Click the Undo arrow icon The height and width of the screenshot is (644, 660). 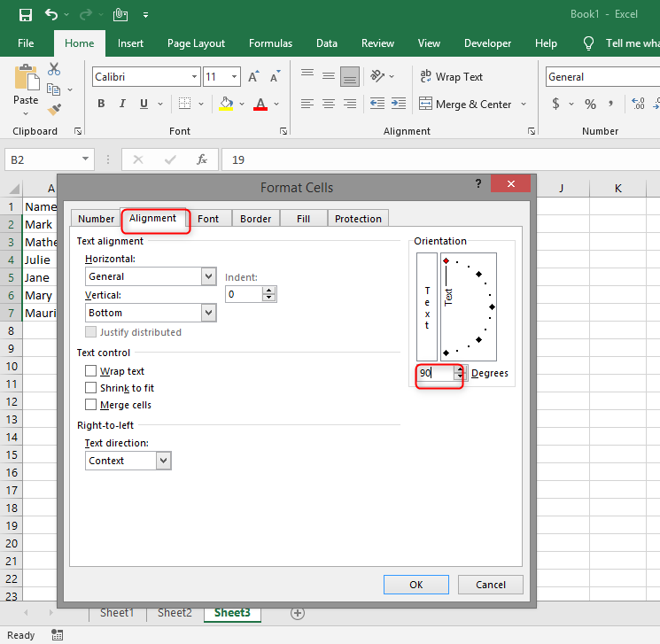point(50,15)
